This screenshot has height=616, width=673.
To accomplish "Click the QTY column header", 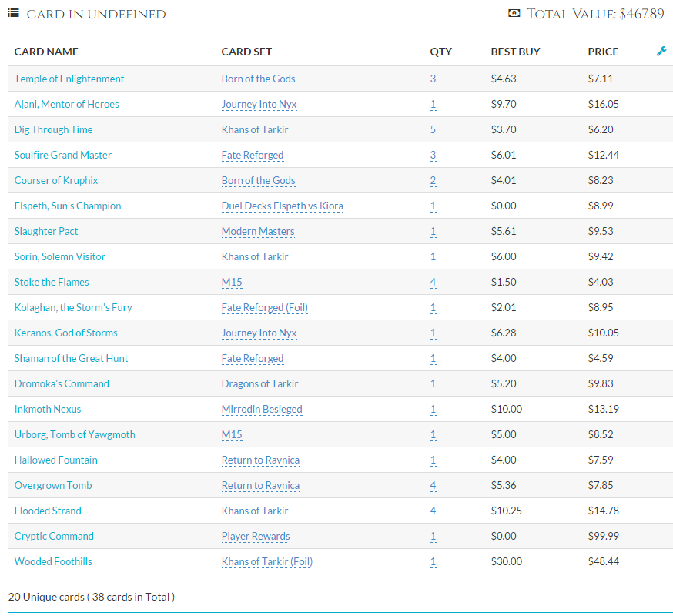I will click(x=440, y=52).
